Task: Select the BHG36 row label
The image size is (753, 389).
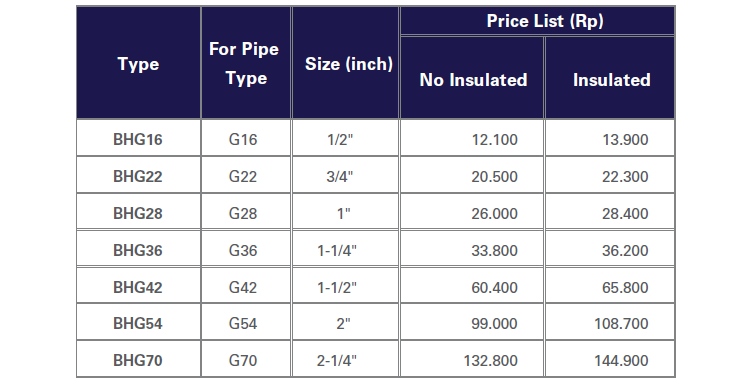Action: (x=138, y=249)
